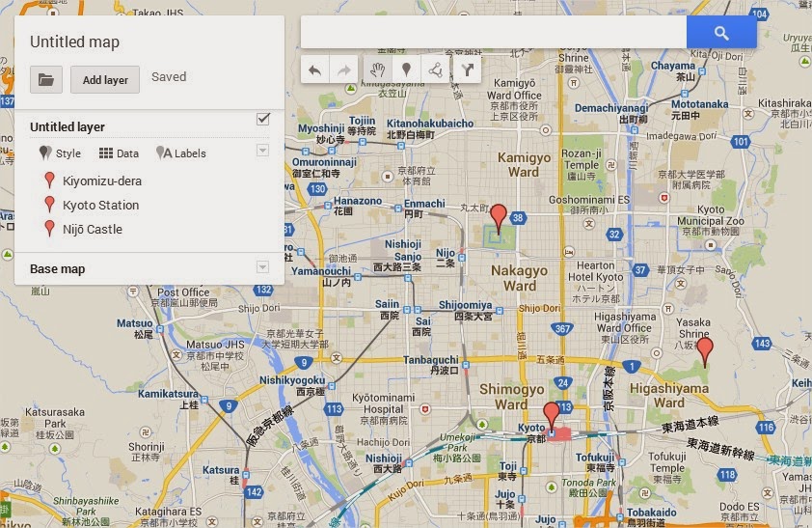Focus the map search input field
This screenshot has width=812, height=528.
click(x=494, y=32)
